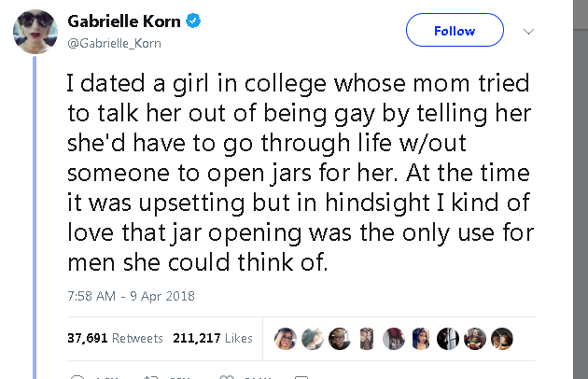Open the last liker avatar in the row
Screen dimensions: 588x379
tap(502, 338)
